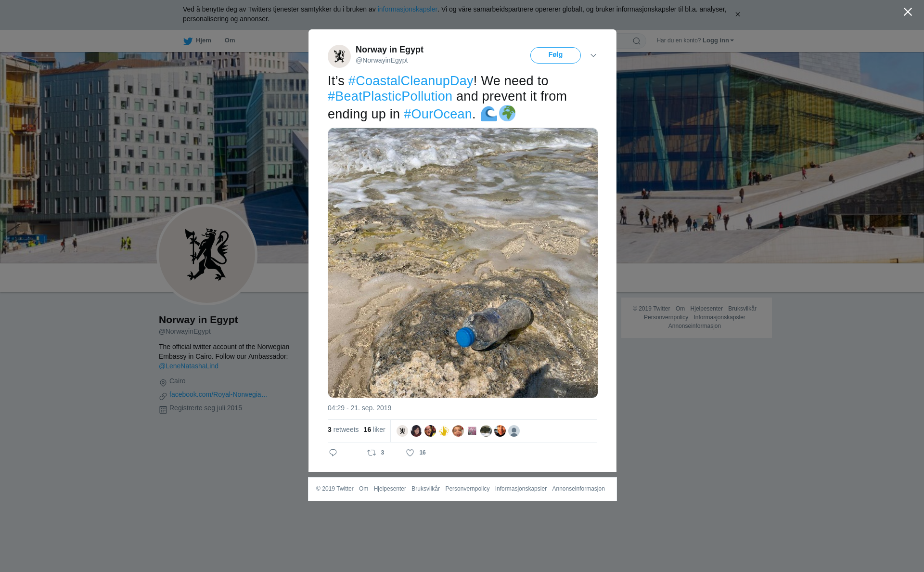The image size is (924, 572).
Task: Show the 16 liker list
Action: 374,429
